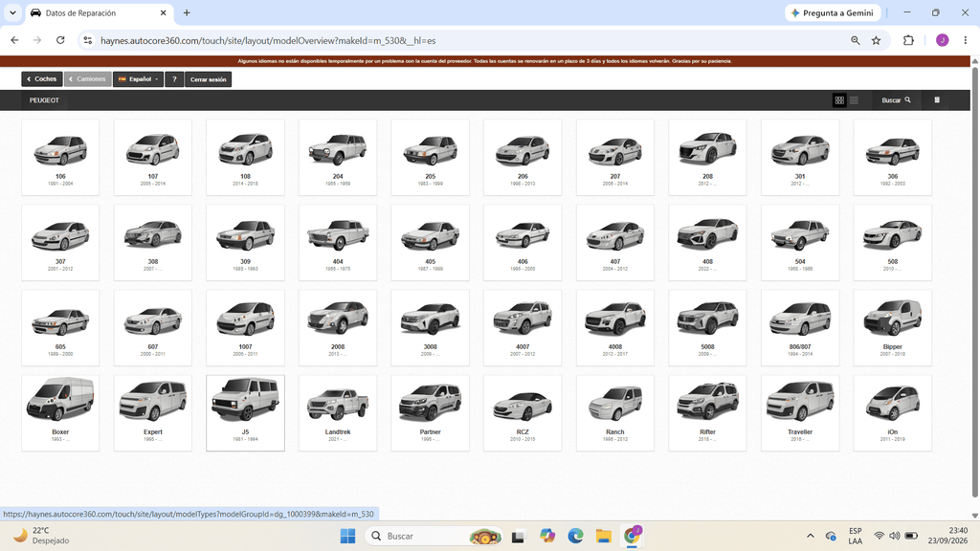The height and width of the screenshot is (551, 980).
Task: Open the Peugeot 306 model card
Action: pos(893,158)
